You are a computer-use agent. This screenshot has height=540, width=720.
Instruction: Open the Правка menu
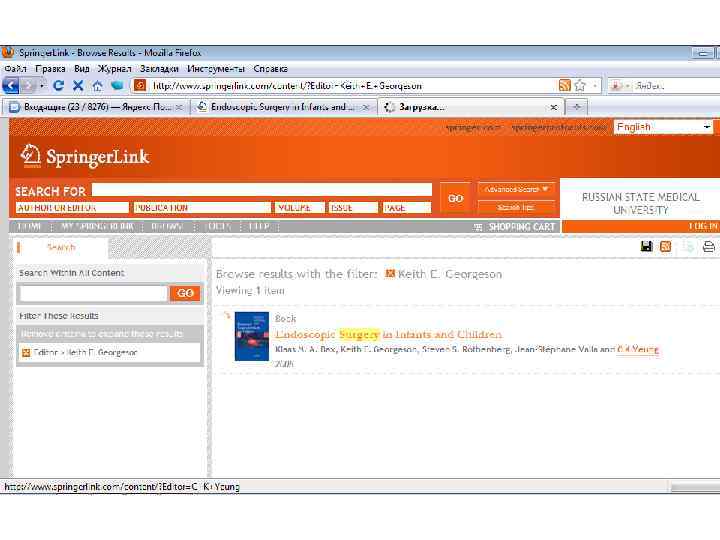pos(50,69)
